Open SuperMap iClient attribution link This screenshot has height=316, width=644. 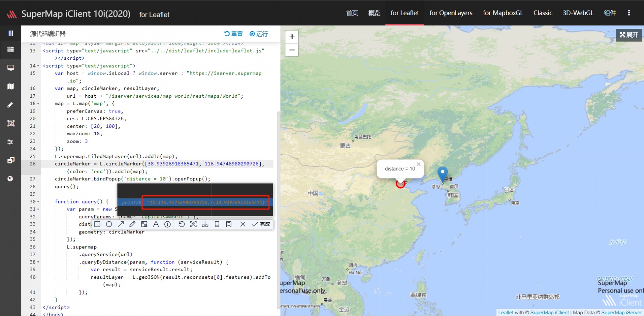549,313
